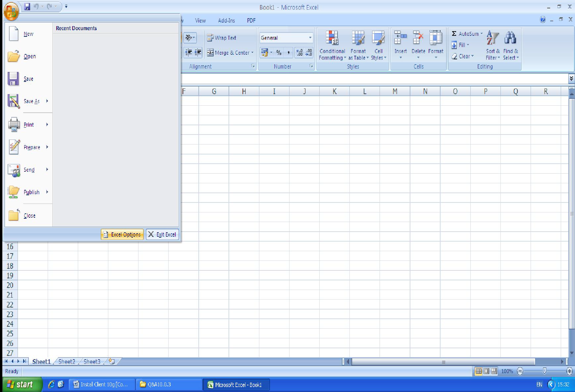Open the Fill menu
This screenshot has width=575, height=392.
[460, 45]
